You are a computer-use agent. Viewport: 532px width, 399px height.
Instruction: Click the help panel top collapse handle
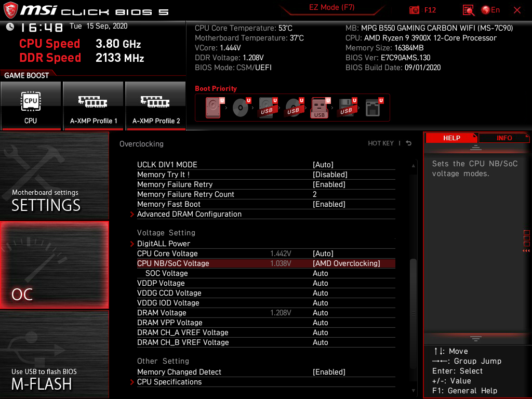tap(476, 148)
